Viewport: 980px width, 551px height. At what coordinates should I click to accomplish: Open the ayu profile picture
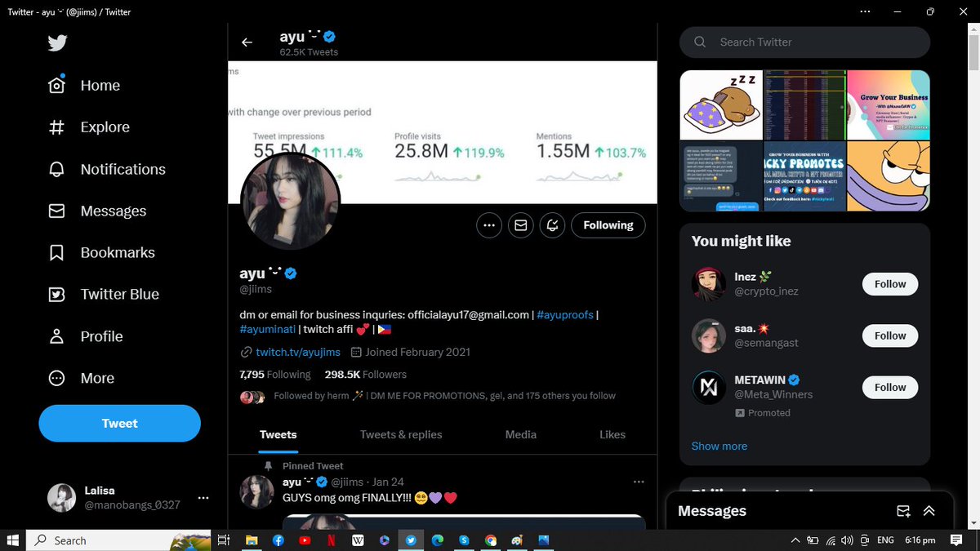tap(290, 202)
